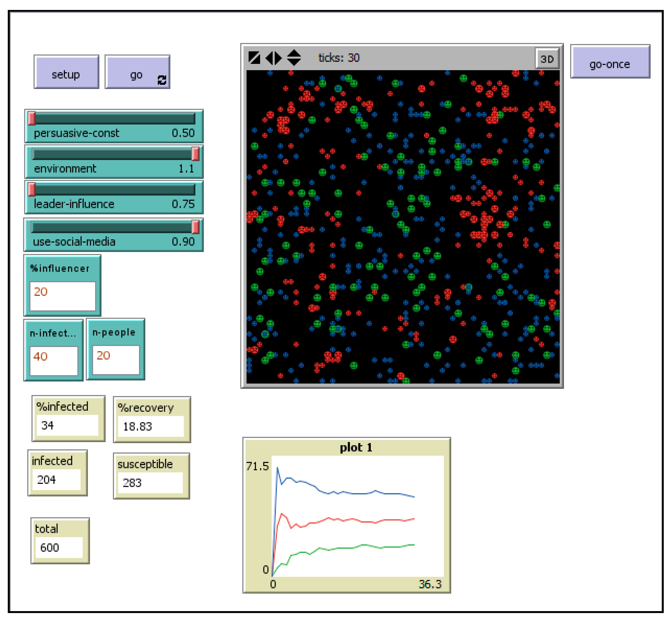Click the left-right arrows icon in the view header

click(x=273, y=58)
